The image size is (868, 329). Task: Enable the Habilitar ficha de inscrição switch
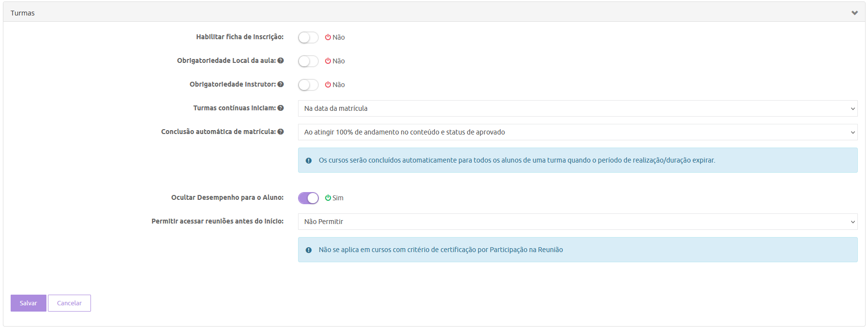308,37
